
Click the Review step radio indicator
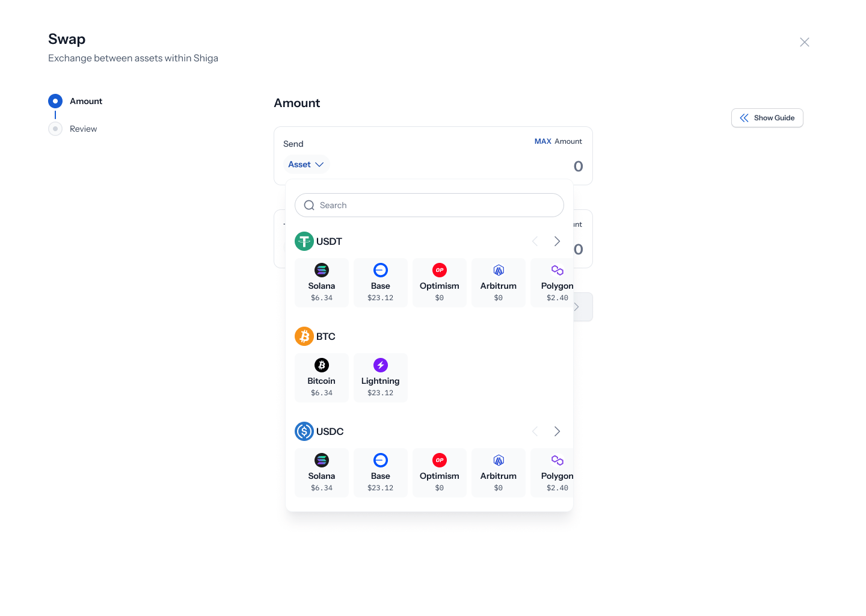55,129
